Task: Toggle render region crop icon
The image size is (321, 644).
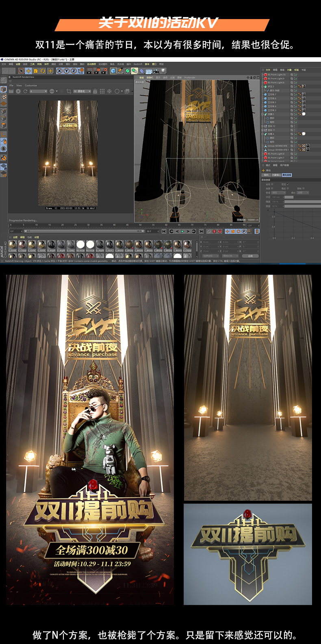Action: tap(69, 91)
